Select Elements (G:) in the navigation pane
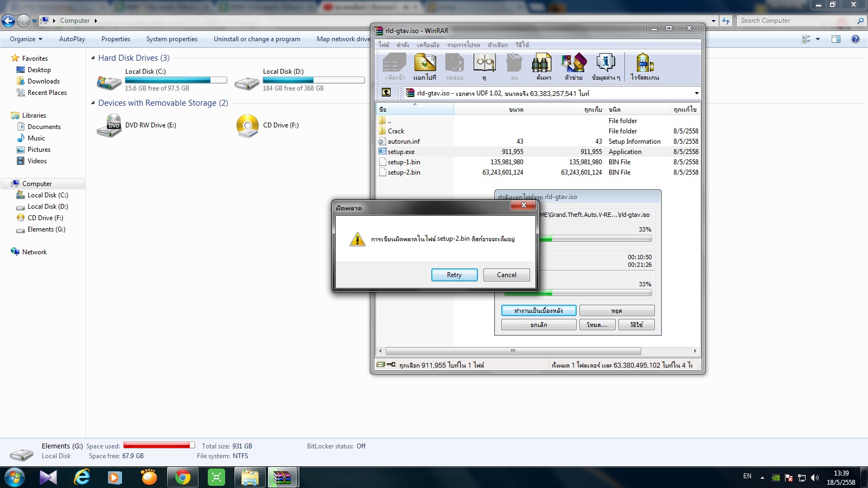 pyautogui.click(x=46, y=229)
